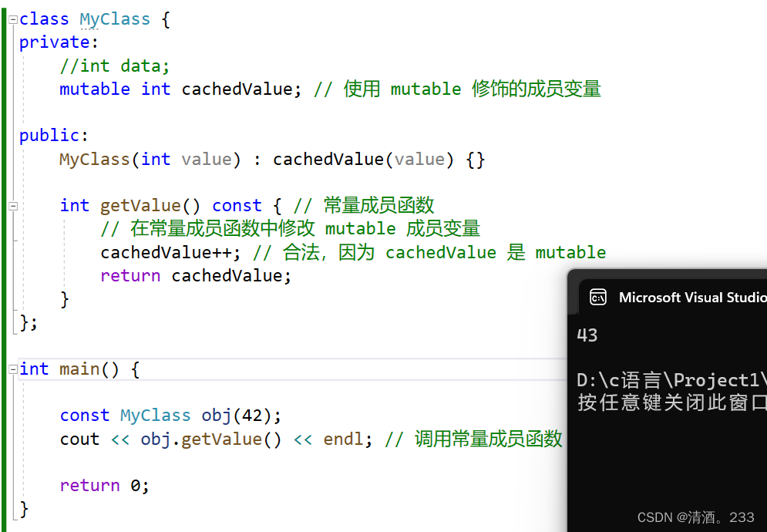Click the commented //int data; line
The width and height of the screenshot is (767, 532).
click(114, 66)
